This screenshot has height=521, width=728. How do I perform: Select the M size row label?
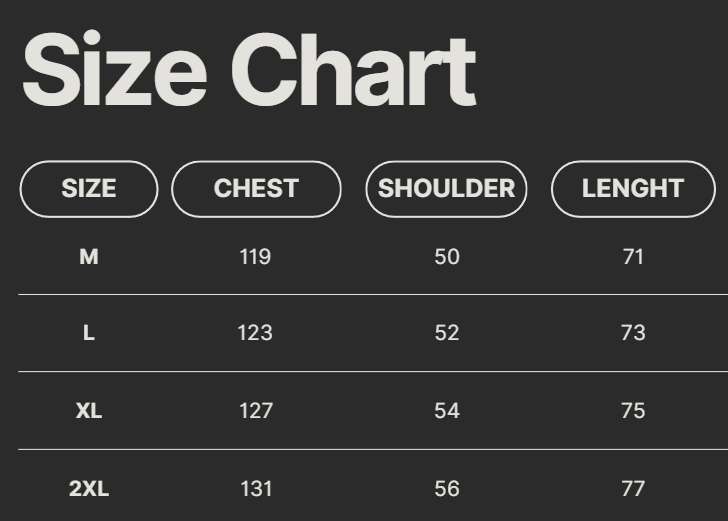pos(89,257)
